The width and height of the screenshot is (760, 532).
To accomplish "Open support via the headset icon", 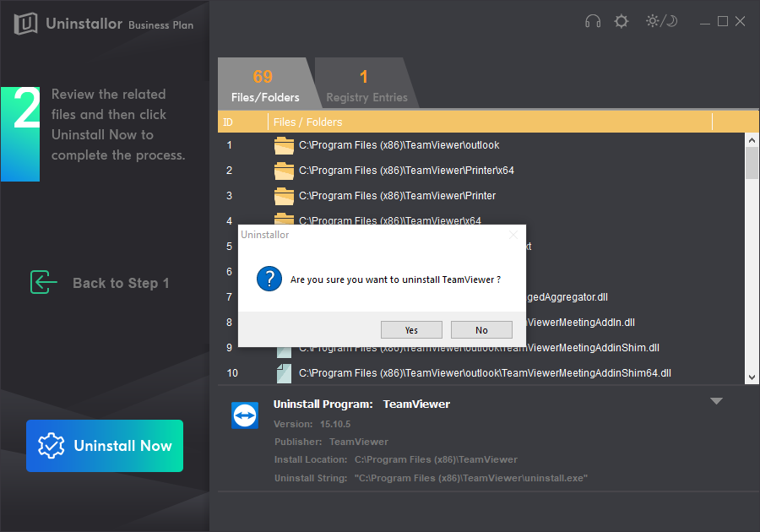I will (x=593, y=21).
